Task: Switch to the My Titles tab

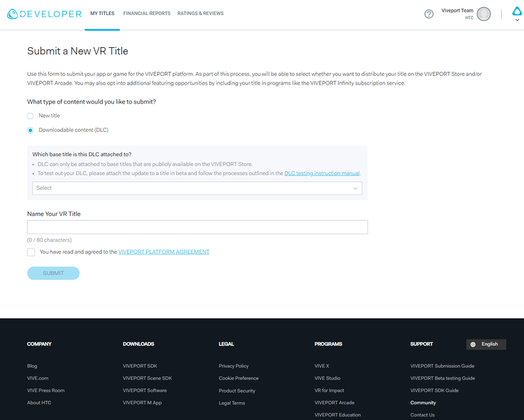Action: point(102,13)
